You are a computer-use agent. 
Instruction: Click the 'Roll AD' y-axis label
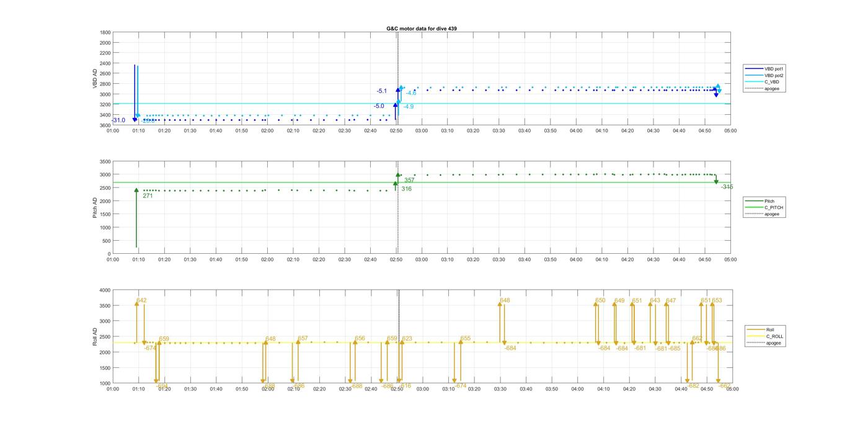pyautogui.click(x=95, y=336)
